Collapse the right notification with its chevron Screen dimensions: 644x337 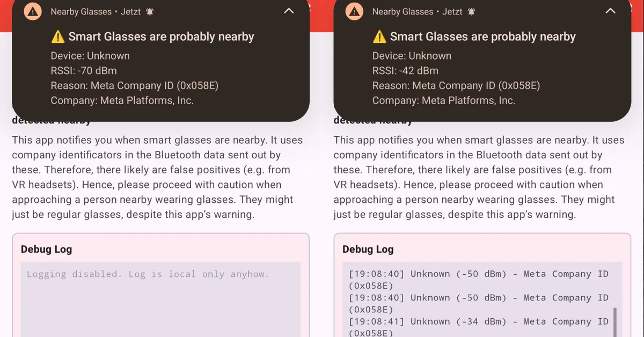(x=610, y=11)
